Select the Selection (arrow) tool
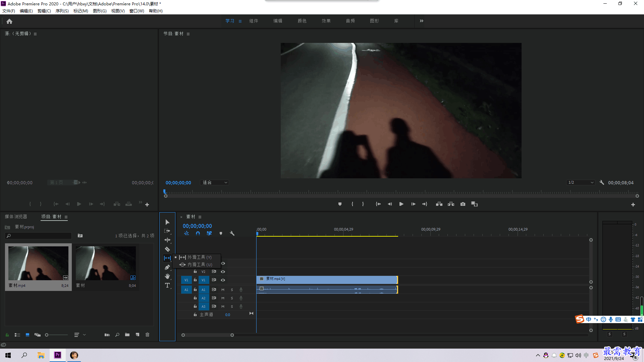The width and height of the screenshot is (644, 362). tap(167, 222)
